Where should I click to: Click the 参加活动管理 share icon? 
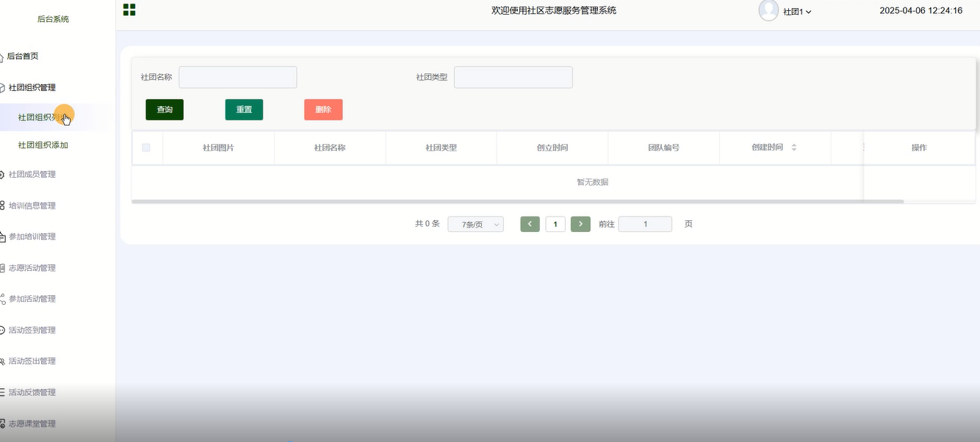pos(3,300)
